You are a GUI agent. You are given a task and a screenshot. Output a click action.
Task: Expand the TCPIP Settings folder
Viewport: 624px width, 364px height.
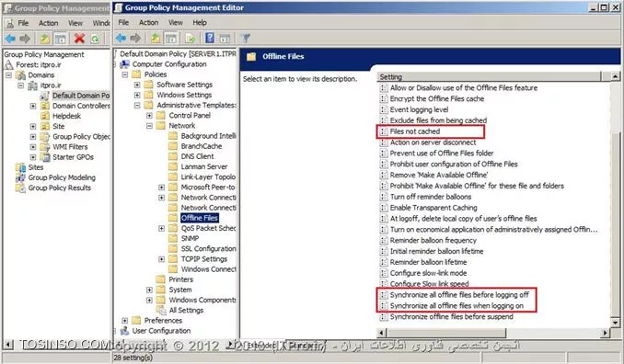pos(162,259)
